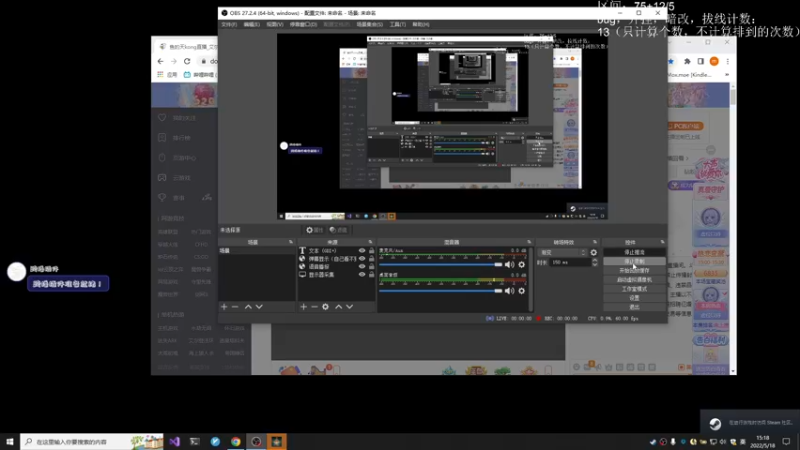This screenshot has height=450, width=800.
Task: Open transition properties gear icon
Action: pyautogui.click(x=593, y=253)
